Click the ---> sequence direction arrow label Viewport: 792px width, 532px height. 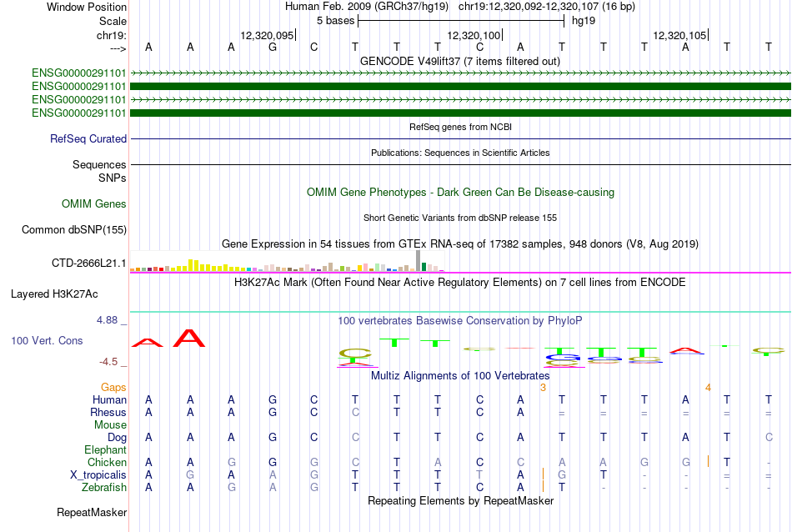point(118,48)
